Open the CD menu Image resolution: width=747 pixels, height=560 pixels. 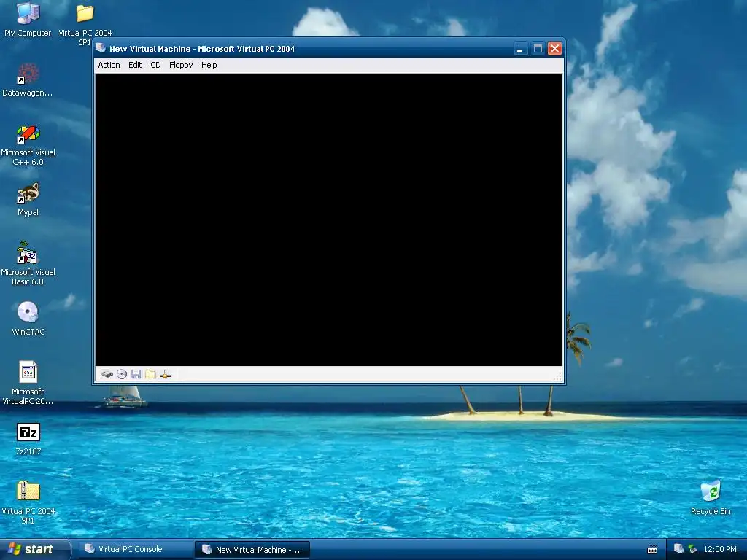155,65
